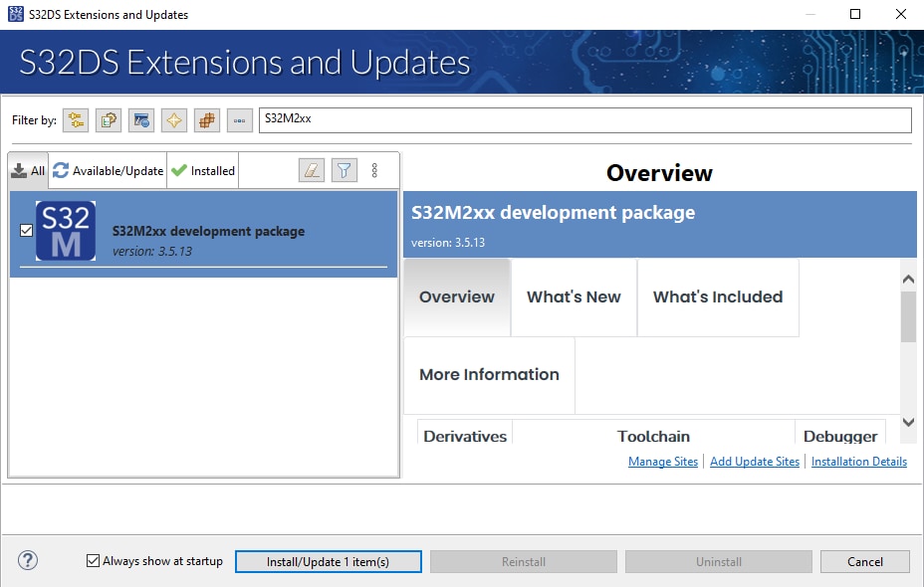
Task: Click the first filter icon beside Filter by
Action: point(76,120)
